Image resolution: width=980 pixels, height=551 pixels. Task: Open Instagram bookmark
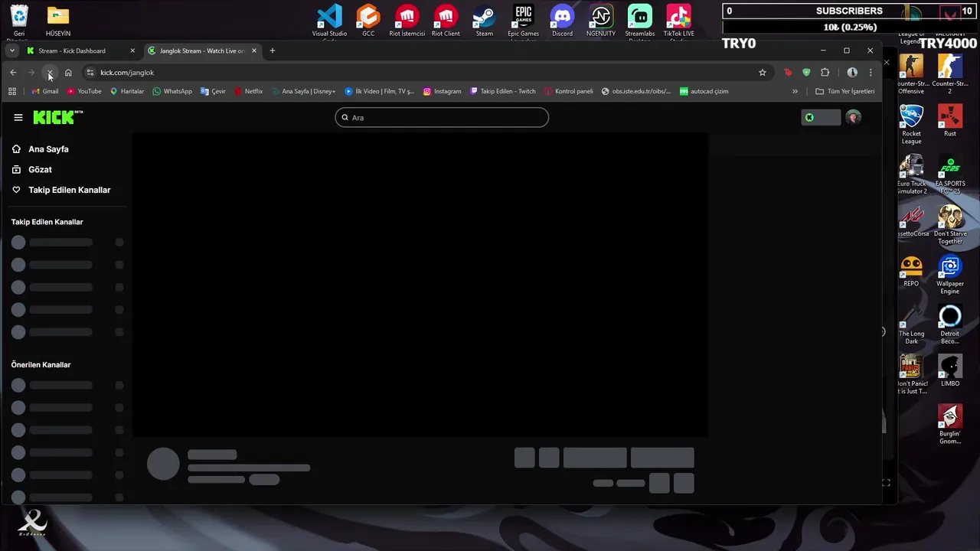coord(443,91)
